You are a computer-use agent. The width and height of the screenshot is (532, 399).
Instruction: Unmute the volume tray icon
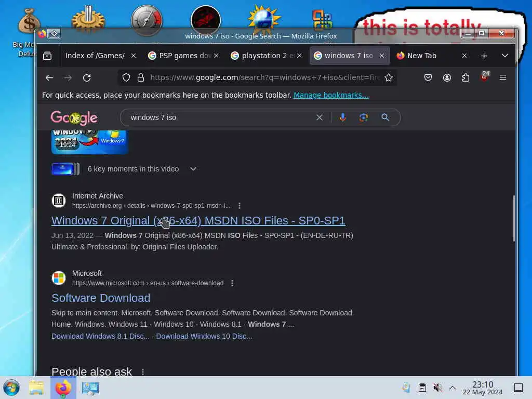click(437, 388)
